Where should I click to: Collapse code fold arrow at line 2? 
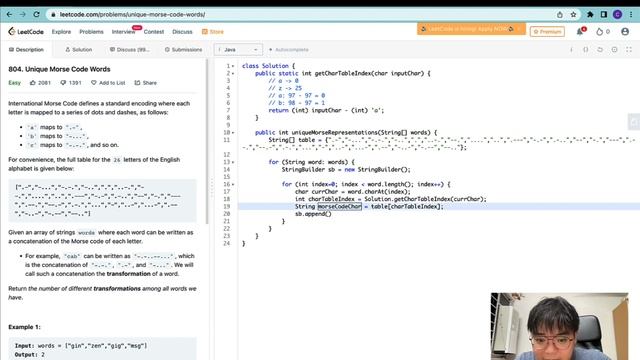point(233,73)
